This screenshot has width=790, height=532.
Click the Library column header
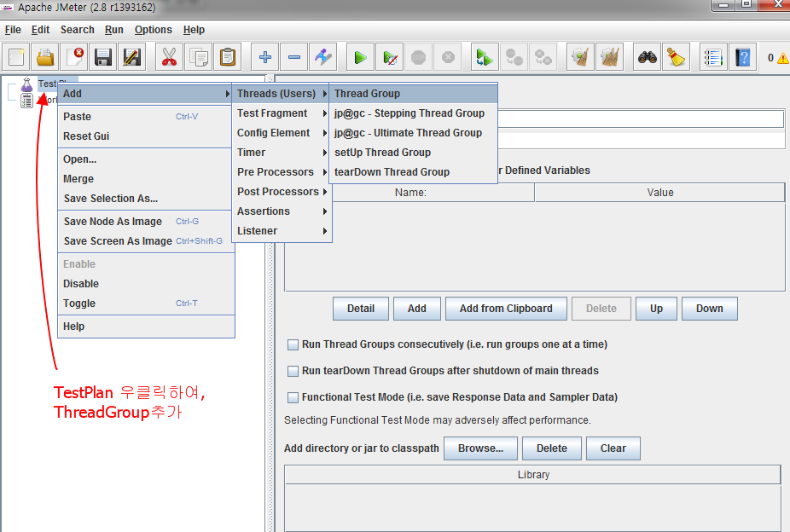(533, 475)
